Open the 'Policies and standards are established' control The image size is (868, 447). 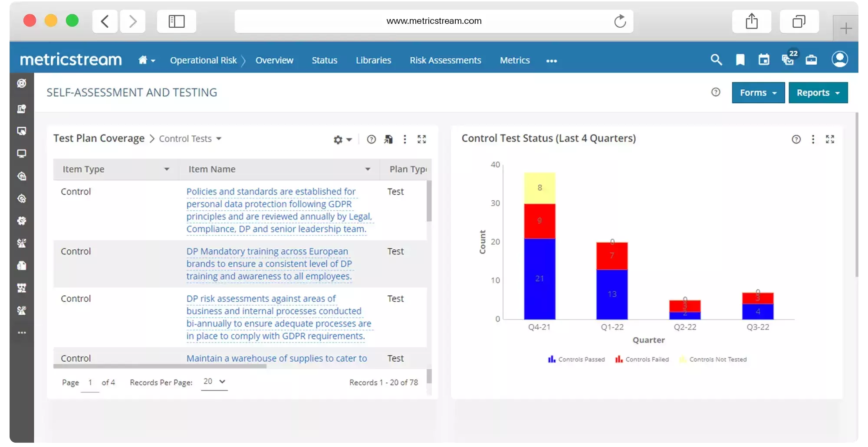coord(279,210)
